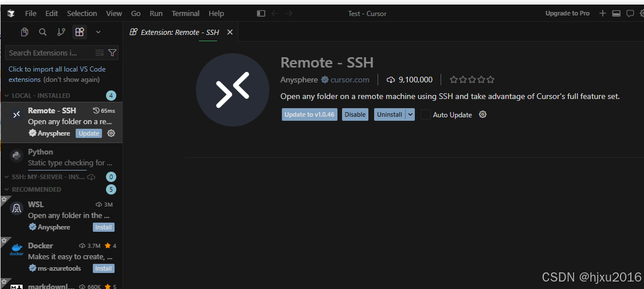Open the Explorer files view icon
This screenshot has height=289, width=644.
(25, 32)
